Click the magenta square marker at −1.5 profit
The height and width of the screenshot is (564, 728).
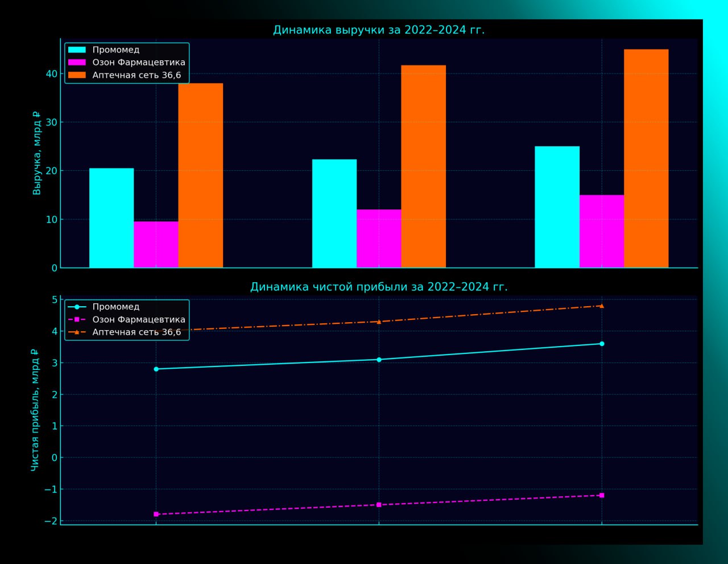379,505
